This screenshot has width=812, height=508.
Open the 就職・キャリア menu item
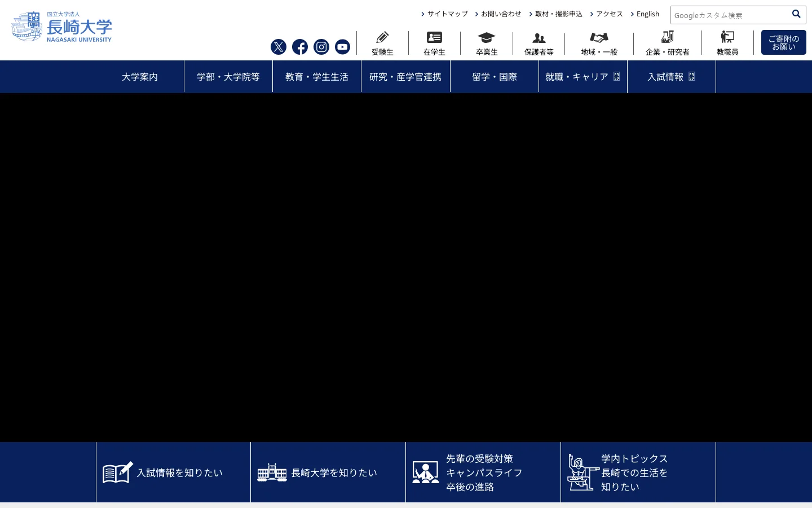pos(583,77)
